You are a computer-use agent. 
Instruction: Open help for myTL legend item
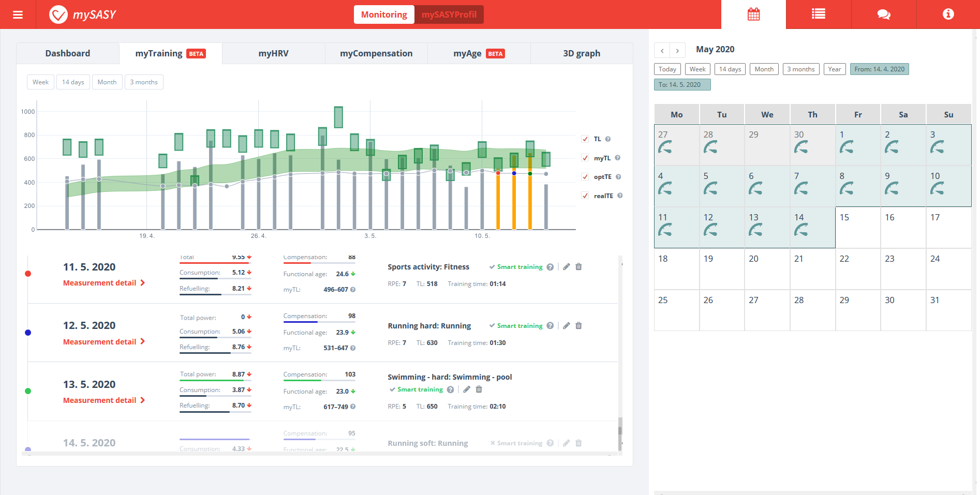(617, 158)
